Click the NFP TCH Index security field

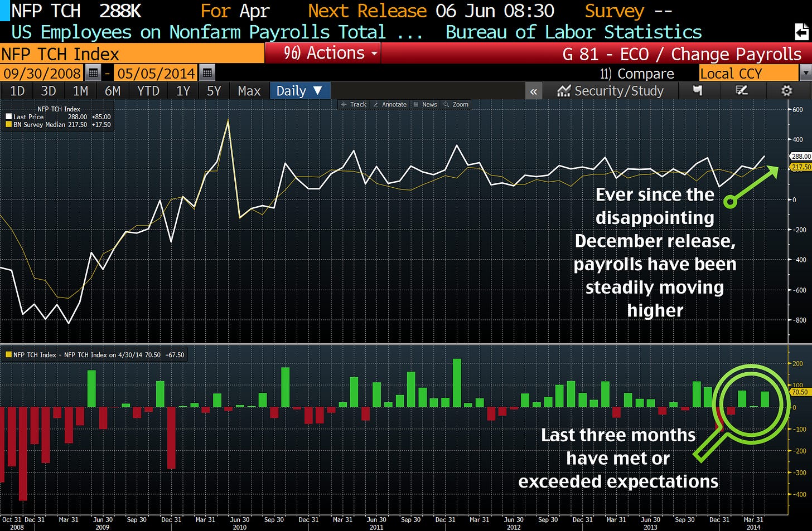click(132, 54)
